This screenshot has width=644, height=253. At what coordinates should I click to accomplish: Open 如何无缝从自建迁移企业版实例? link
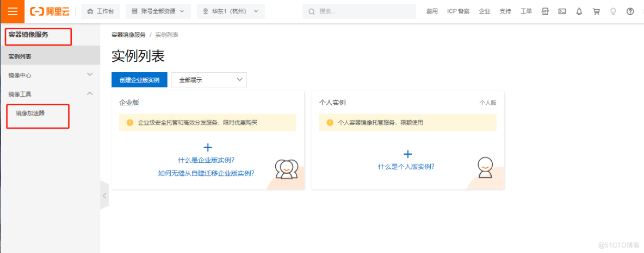pos(206,173)
